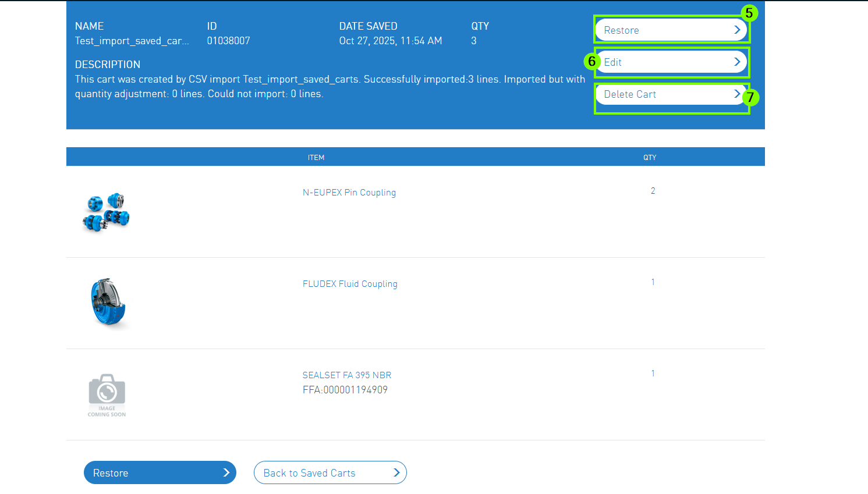Image resolution: width=868 pixels, height=494 pixels.
Task: Click the FLUDEX Fluid Coupling product image
Action: point(108,303)
